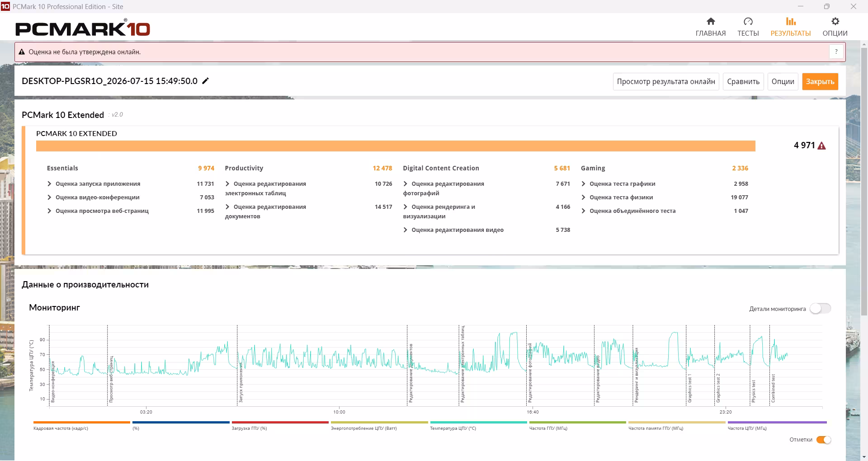Image resolution: width=868 pixels, height=461 pixels.
Task: Click the PCMark 10 Extended heading
Action: [63, 115]
